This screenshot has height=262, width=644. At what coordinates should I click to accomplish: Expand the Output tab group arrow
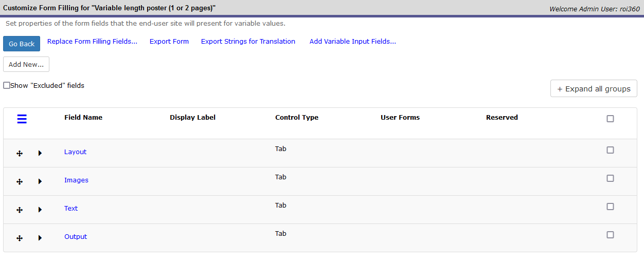(40, 238)
